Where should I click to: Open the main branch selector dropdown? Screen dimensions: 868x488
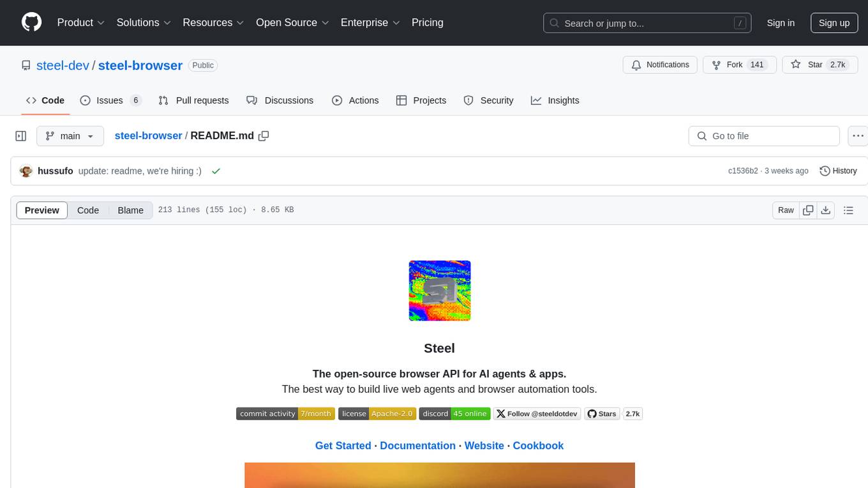(x=70, y=136)
